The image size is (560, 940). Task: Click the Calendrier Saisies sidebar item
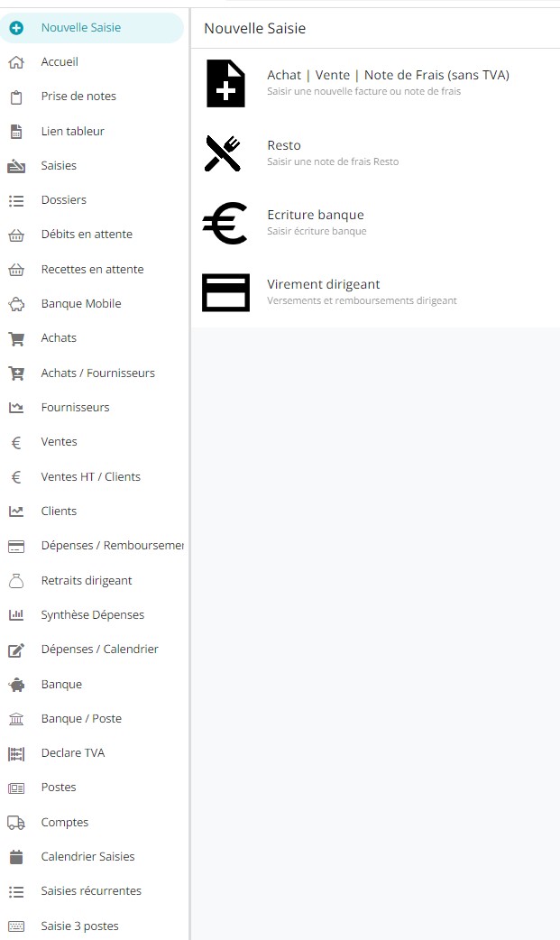pos(87,857)
